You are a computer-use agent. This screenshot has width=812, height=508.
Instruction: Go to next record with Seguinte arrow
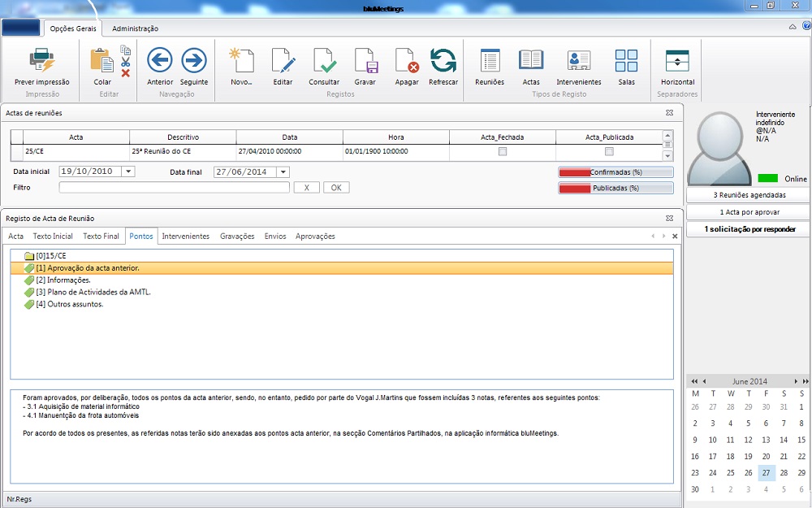pos(193,61)
